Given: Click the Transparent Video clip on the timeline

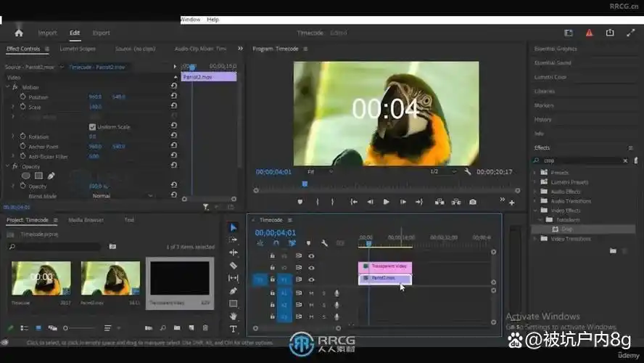Looking at the screenshot, I should [384, 266].
